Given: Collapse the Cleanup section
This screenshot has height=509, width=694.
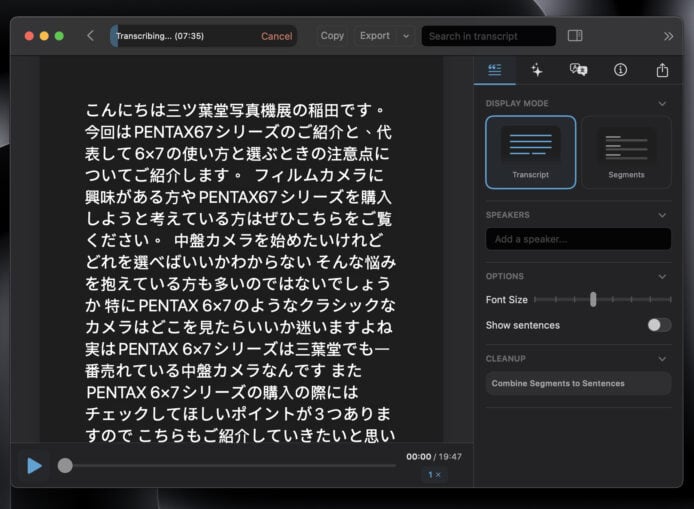Looking at the screenshot, I should [x=662, y=358].
